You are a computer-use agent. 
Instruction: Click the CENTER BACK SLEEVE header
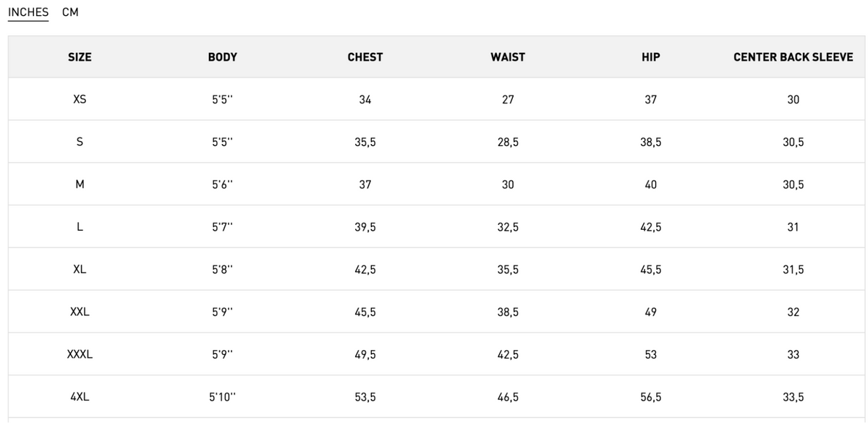(x=793, y=57)
